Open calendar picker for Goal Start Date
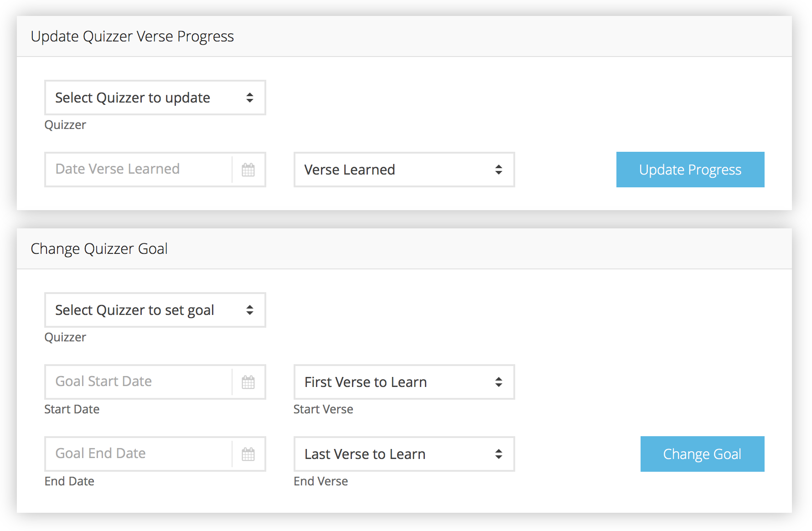Viewport: 812px width, 531px height. click(x=248, y=382)
